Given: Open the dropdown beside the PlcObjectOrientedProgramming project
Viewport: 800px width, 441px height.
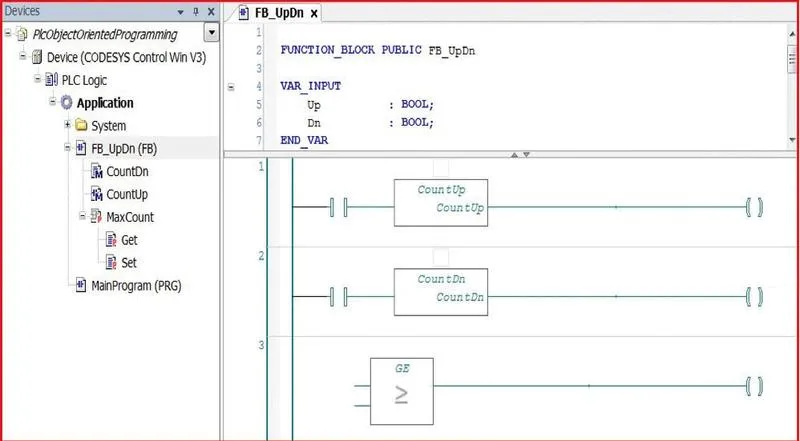Looking at the screenshot, I should 210,34.
